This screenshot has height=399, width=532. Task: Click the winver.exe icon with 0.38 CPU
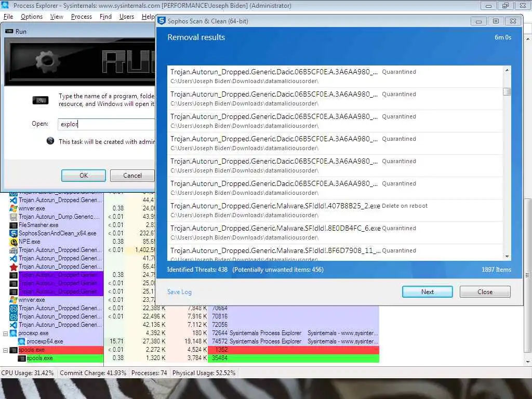click(13, 208)
